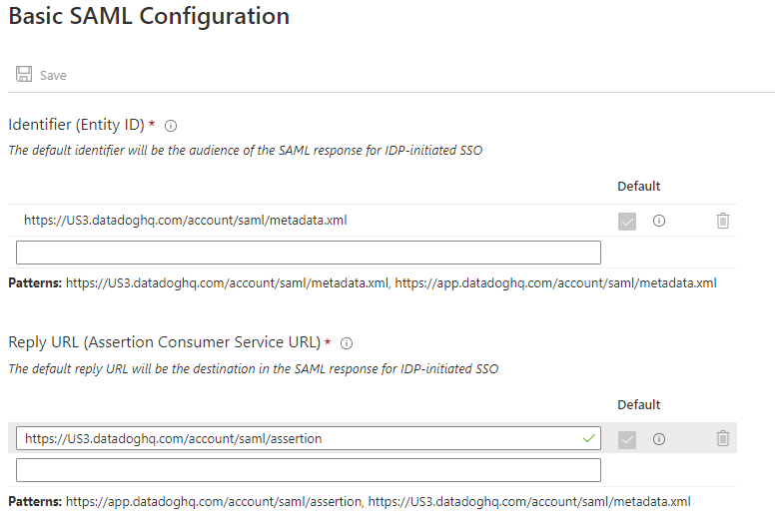Viewport: 775px width, 532px height.
Task: Focus the empty Identifier input field
Action: click(x=309, y=253)
